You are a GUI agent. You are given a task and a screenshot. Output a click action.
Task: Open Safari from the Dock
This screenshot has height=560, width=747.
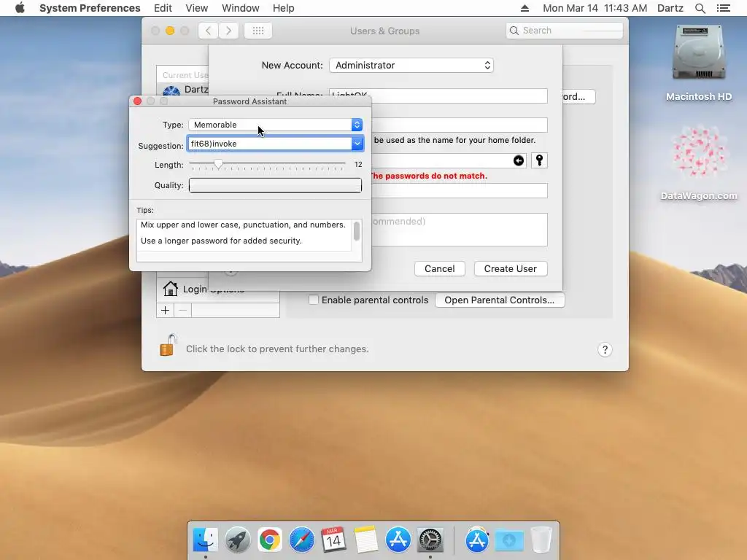click(301, 540)
